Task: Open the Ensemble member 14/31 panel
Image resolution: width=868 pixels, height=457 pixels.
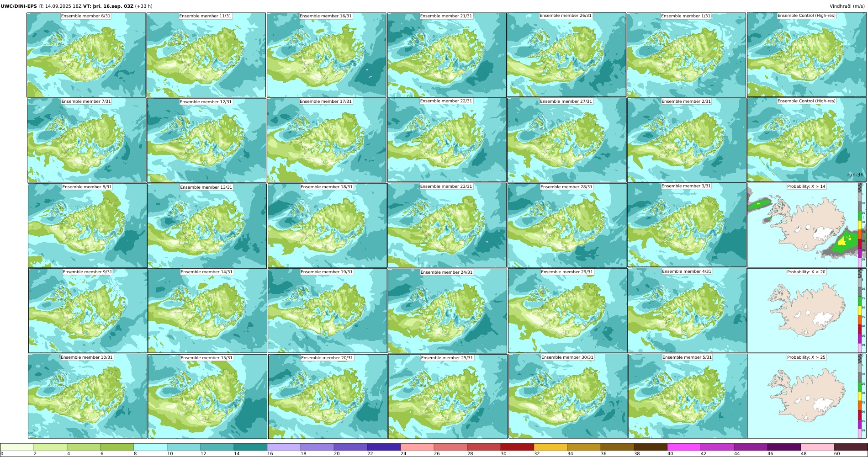Action: (x=207, y=311)
